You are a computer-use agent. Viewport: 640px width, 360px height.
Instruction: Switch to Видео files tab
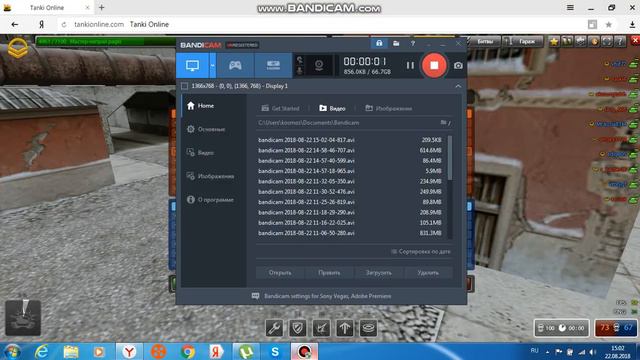point(332,108)
